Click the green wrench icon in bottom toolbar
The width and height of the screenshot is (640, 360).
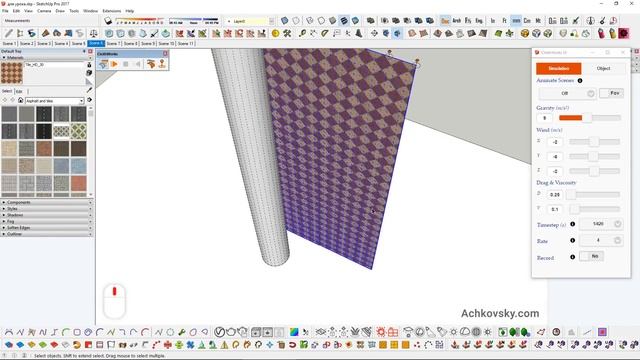click(x=182, y=332)
